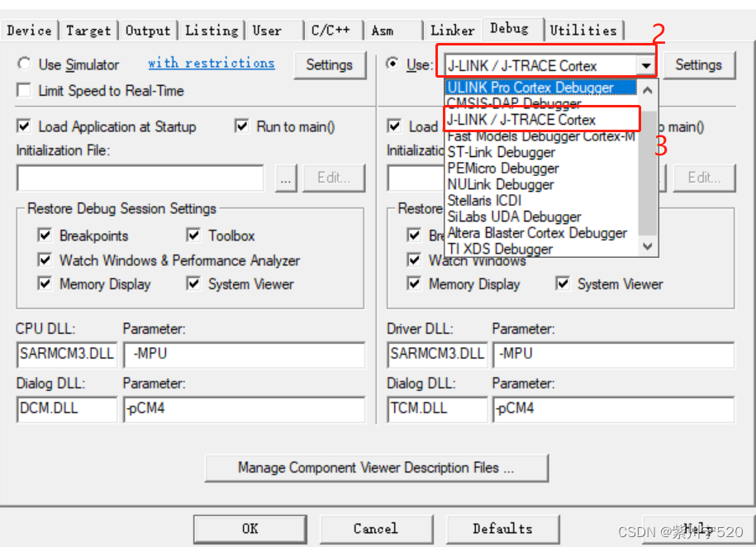
Task: Click simulator Dialog DLL Parameter -pCM4 field
Action: 245,409
